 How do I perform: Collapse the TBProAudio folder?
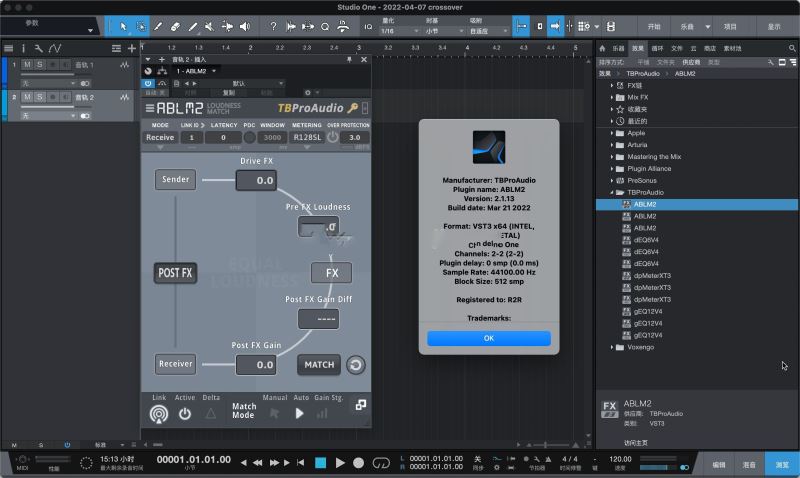coord(611,192)
